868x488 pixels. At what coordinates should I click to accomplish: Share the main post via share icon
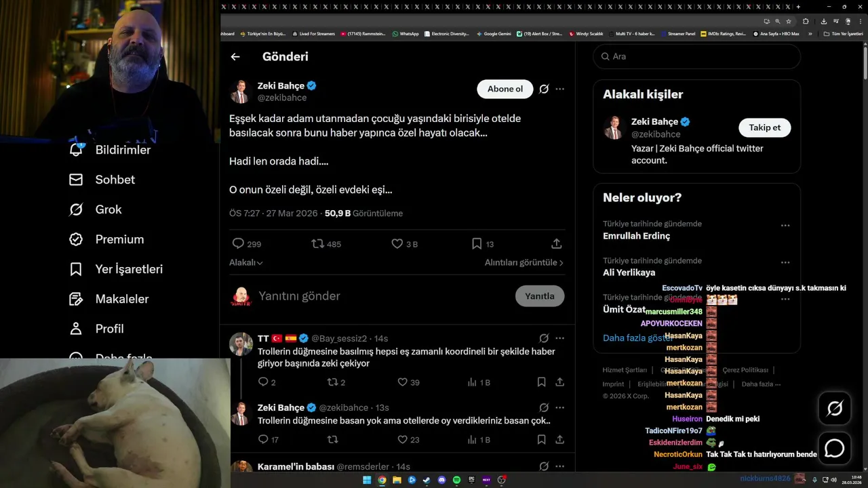pyautogui.click(x=557, y=243)
